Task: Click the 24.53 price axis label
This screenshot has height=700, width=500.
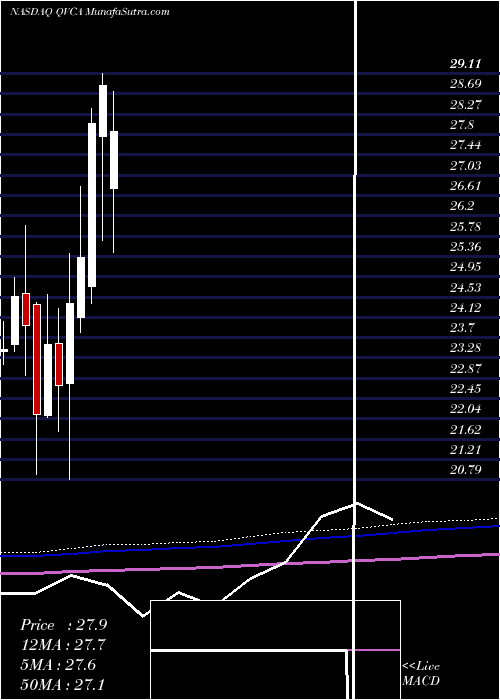Action: (x=465, y=288)
